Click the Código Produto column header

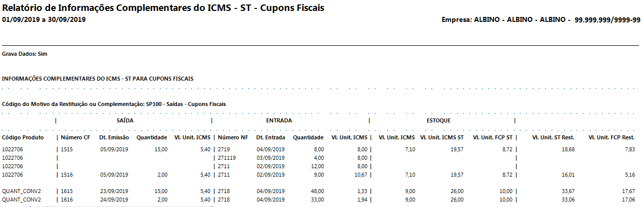(23, 137)
